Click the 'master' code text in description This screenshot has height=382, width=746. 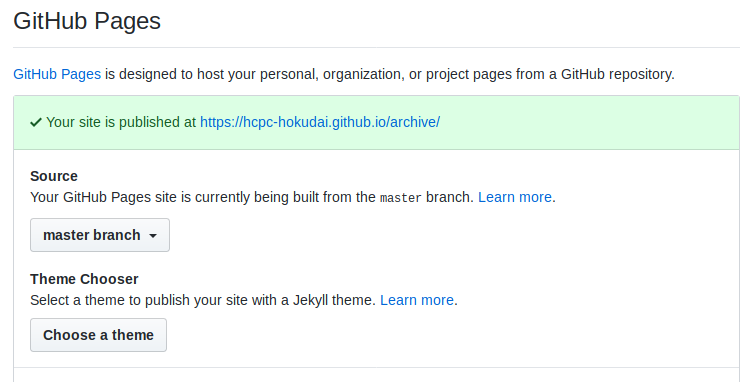pos(401,198)
